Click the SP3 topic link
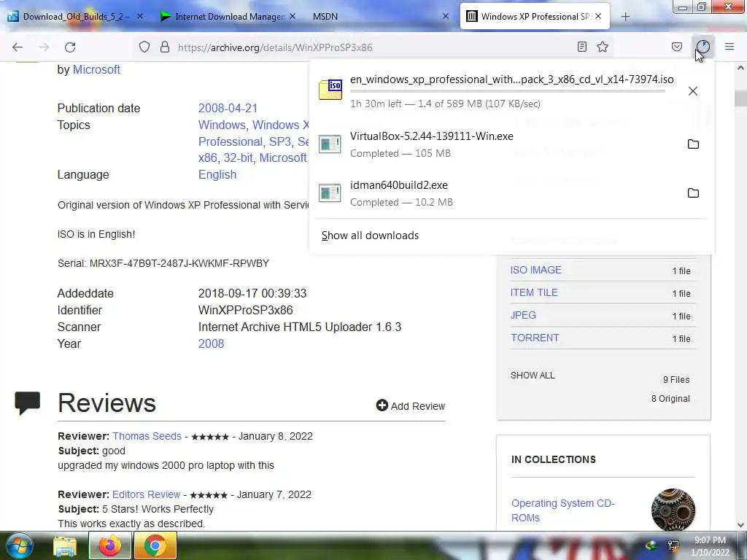The width and height of the screenshot is (747, 560). (280, 142)
